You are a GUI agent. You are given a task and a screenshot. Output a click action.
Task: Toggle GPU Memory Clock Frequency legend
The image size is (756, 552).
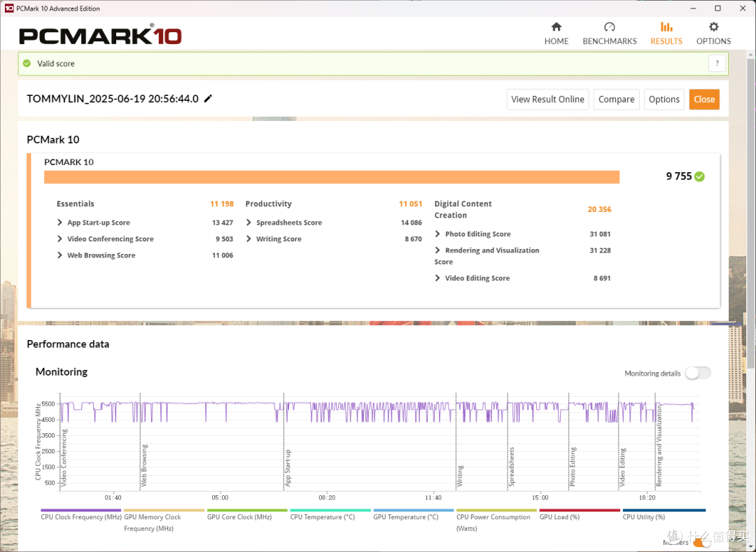[x=164, y=521]
